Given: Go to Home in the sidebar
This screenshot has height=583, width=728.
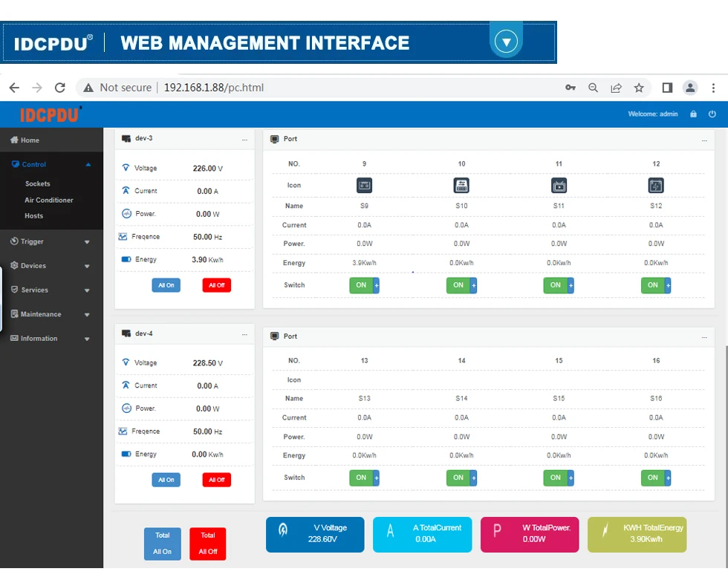Looking at the screenshot, I should pyautogui.click(x=30, y=140).
